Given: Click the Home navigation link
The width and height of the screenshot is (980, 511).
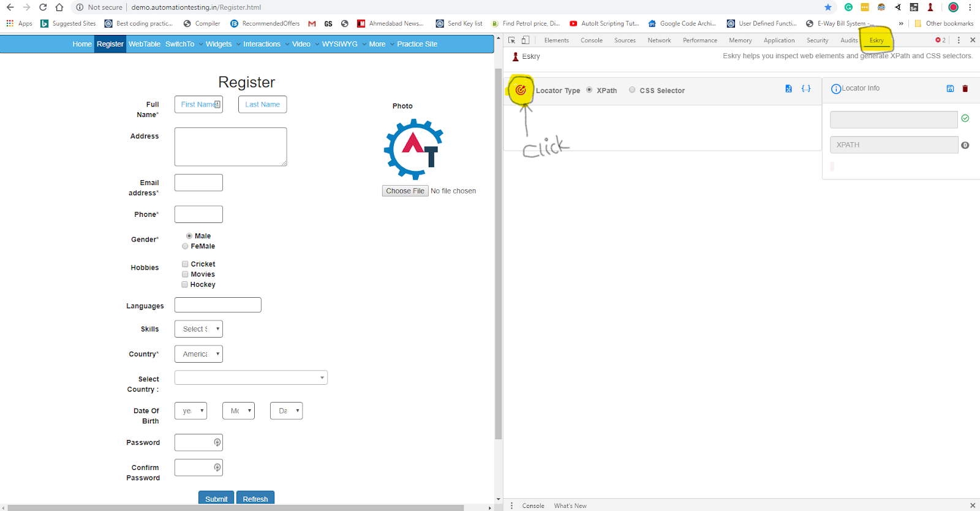Looking at the screenshot, I should 82,44.
